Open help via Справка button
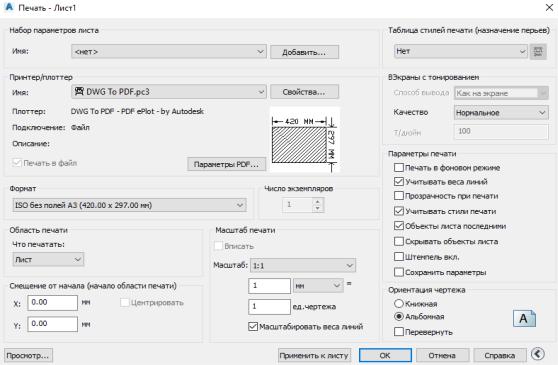The image size is (558, 365). point(500,355)
